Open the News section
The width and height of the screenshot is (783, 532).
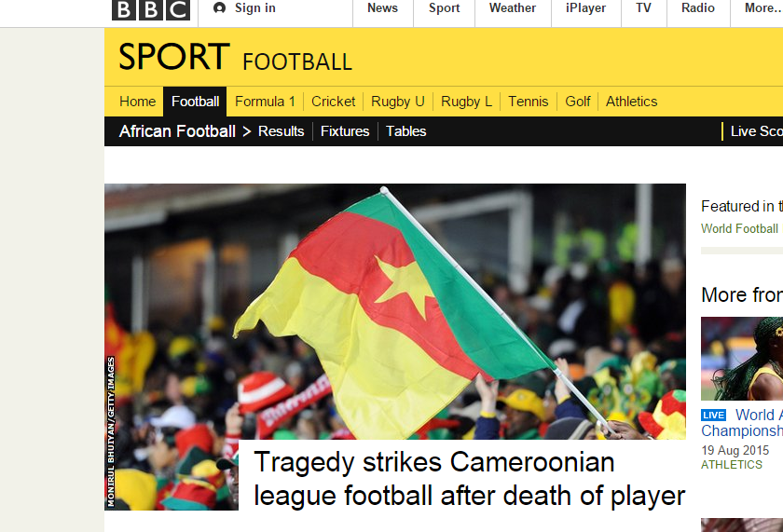(382, 8)
